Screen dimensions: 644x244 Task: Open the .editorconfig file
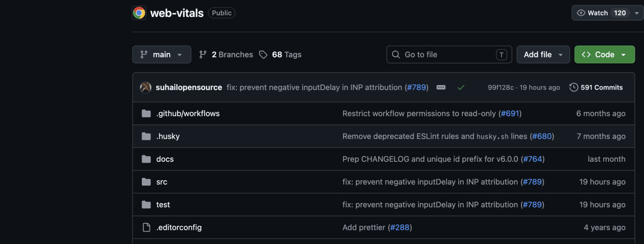[179, 227]
